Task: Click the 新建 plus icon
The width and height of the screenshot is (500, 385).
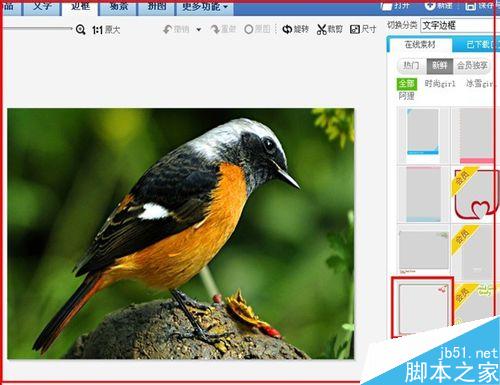Action: (x=429, y=5)
